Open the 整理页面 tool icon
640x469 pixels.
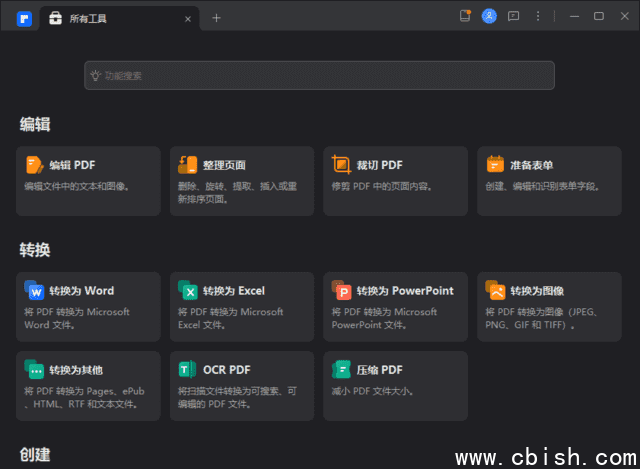[x=188, y=165]
